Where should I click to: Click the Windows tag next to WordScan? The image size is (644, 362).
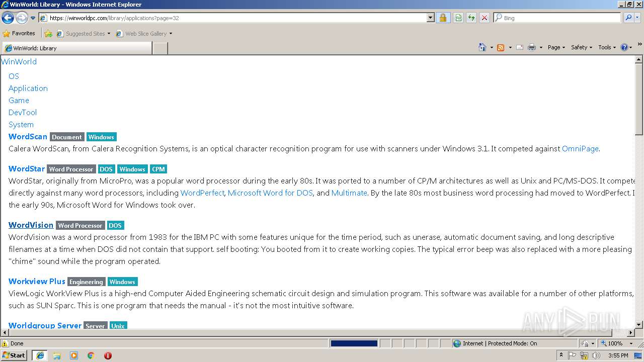tap(101, 137)
